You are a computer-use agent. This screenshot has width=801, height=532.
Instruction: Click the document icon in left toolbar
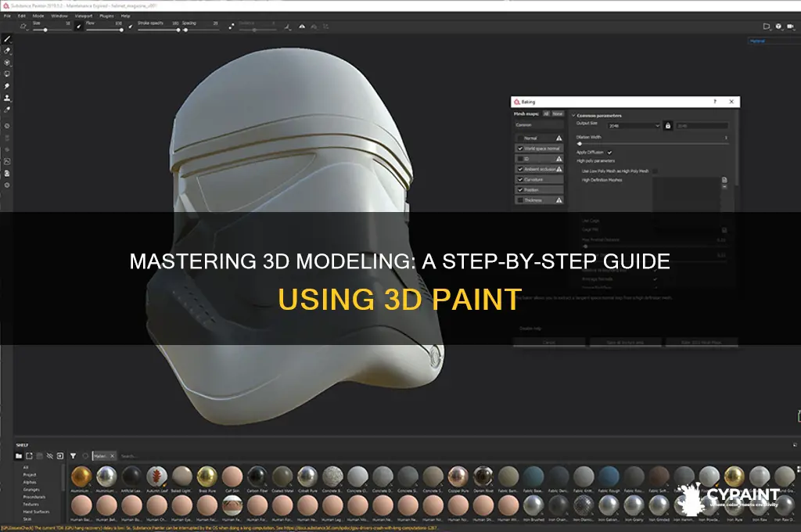[x=7, y=173]
